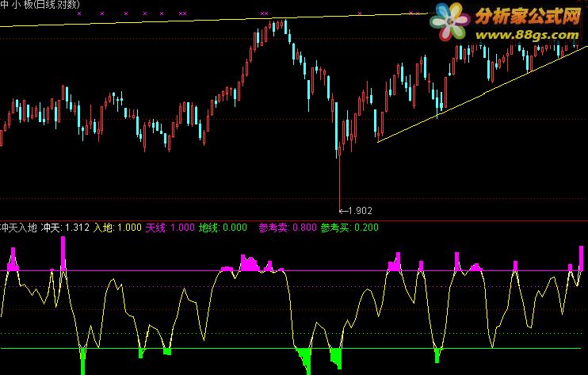Select the candlestick at the 1.902 low wick
This screenshot has height=375, width=588.
click(x=340, y=176)
